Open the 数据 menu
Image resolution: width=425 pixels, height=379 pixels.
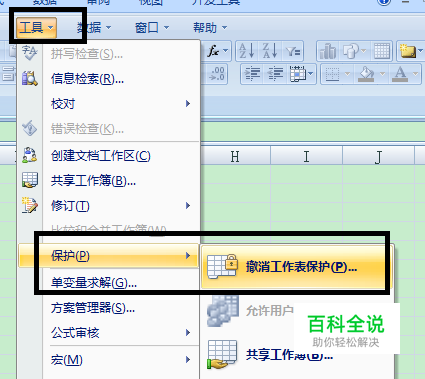click(94, 27)
